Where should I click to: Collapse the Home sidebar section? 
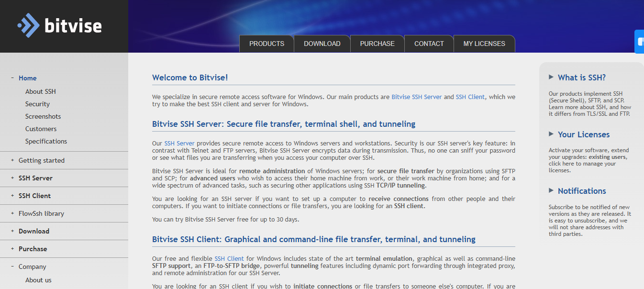[x=12, y=78]
